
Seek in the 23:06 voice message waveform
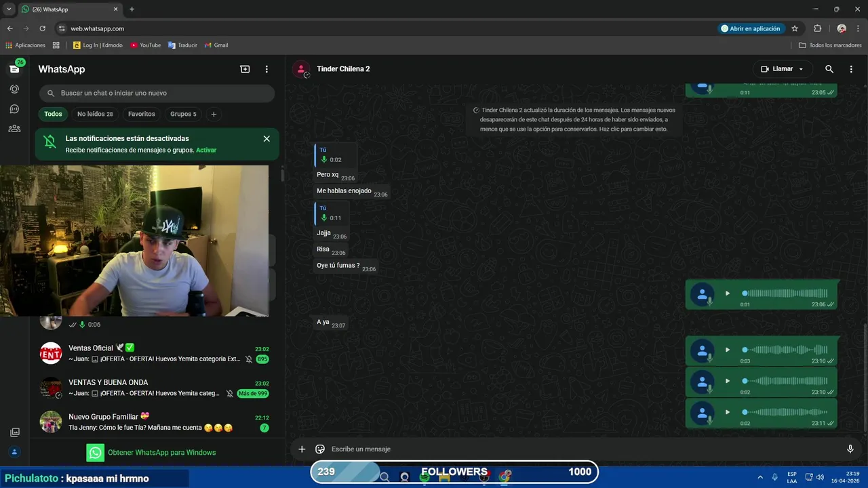(x=785, y=293)
